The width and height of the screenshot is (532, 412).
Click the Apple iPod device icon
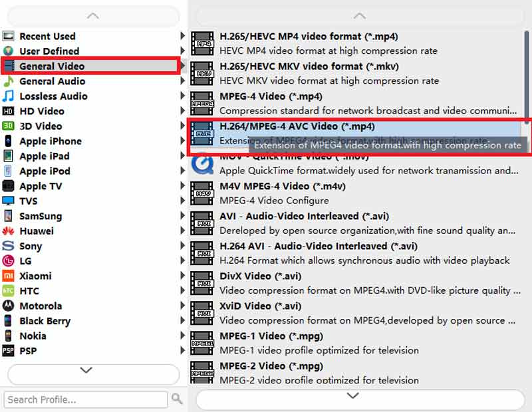coord(8,171)
